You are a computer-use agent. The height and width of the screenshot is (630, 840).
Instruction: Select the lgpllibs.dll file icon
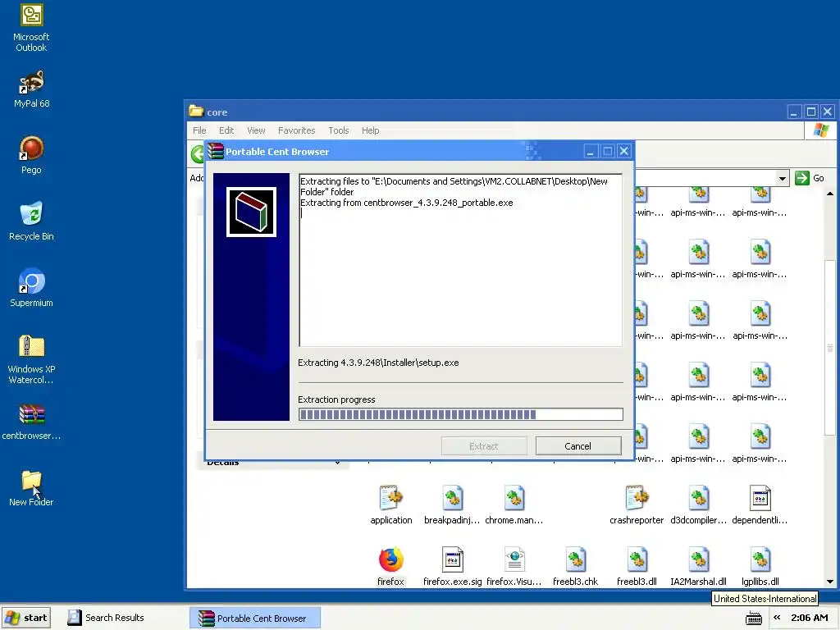(x=760, y=567)
